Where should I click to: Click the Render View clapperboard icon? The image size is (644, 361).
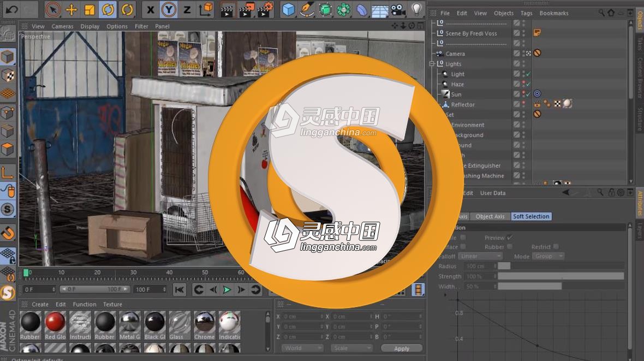coord(226,10)
